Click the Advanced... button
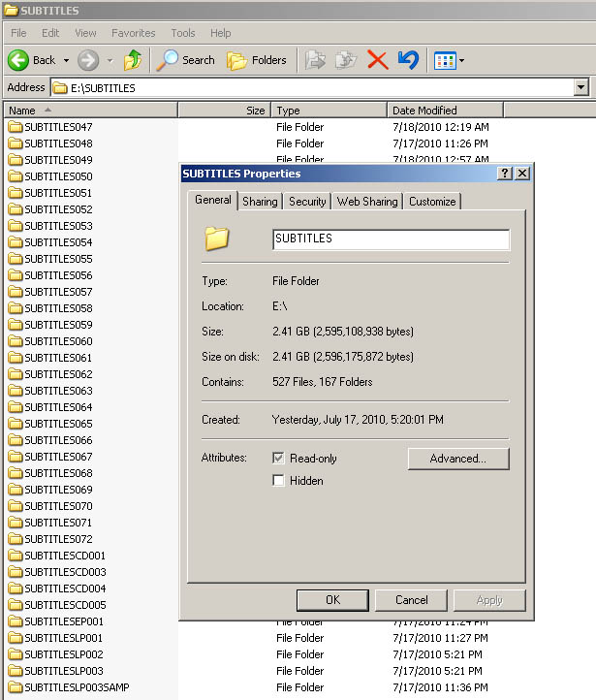This screenshot has height=700, width=596. 457,459
